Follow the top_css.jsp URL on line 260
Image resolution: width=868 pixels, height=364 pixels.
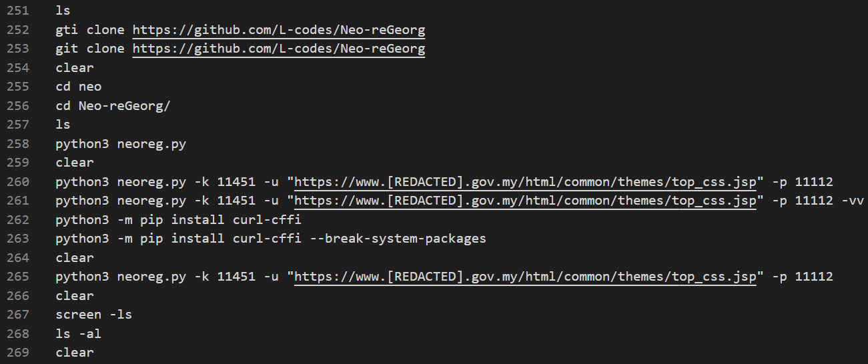pos(526,182)
